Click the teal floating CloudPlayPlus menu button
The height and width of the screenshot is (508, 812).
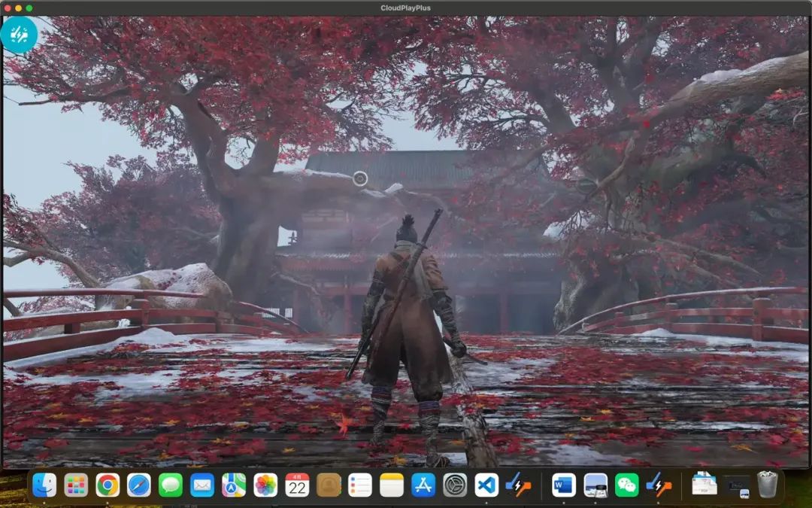[19, 35]
